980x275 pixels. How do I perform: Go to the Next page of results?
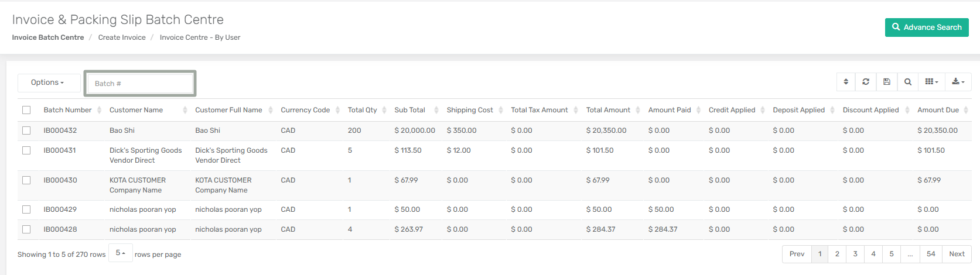tap(957, 254)
